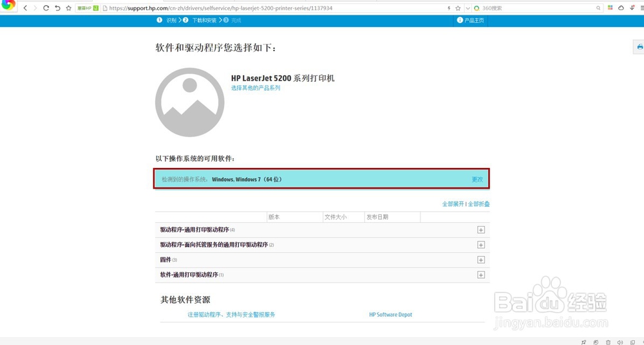The width and height of the screenshot is (644, 345).
Task: Click 更改 to change operating system
Action: point(477,180)
